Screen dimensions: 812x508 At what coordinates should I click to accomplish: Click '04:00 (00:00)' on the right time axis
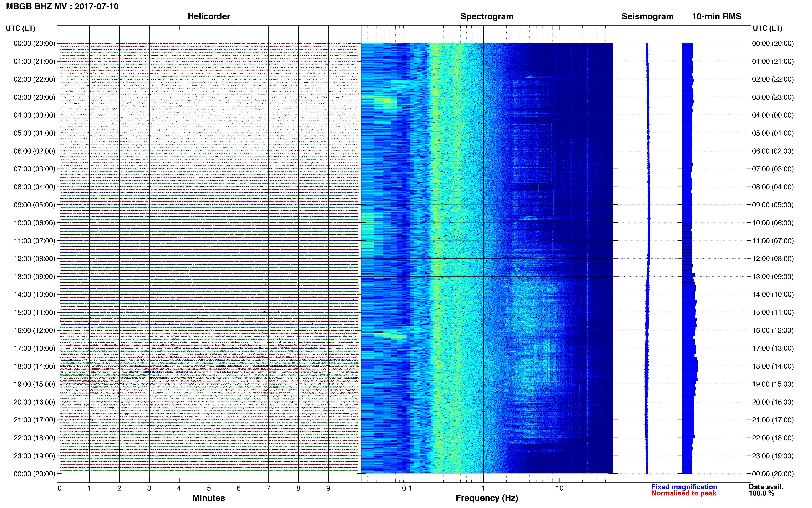[x=773, y=115]
